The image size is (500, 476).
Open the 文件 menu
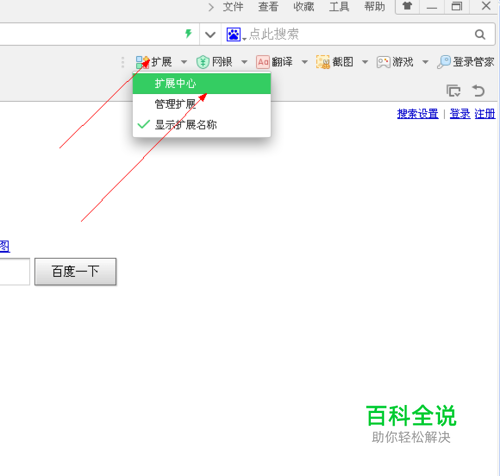233,7
